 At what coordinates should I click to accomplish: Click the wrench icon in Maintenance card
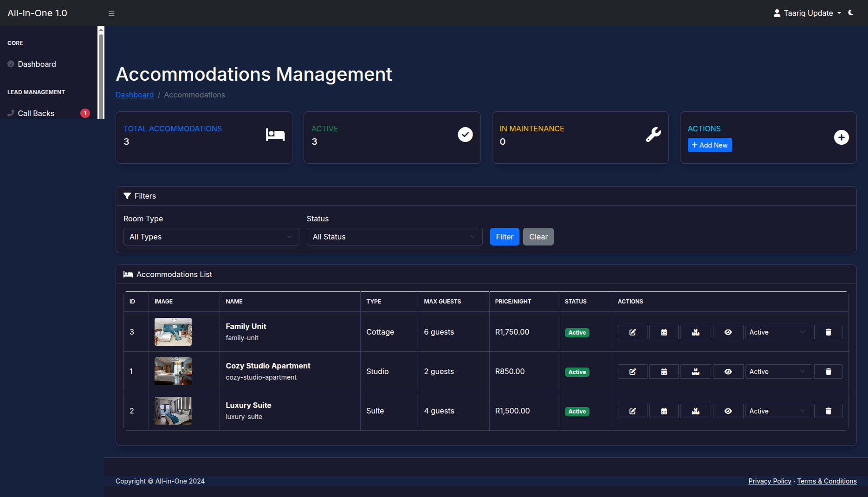(654, 135)
